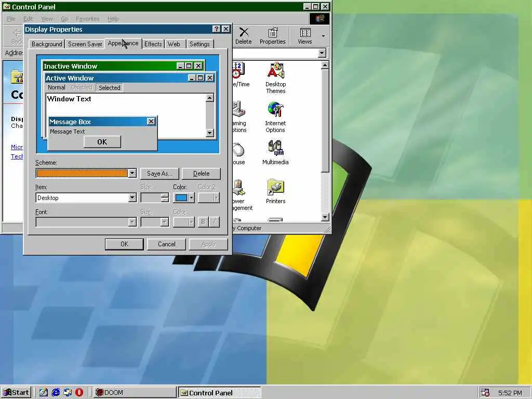Viewport: 532px width, 399px height.
Task: Click the Tech... link in Control Panel sidebar
Action: pyautogui.click(x=17, y=156)
